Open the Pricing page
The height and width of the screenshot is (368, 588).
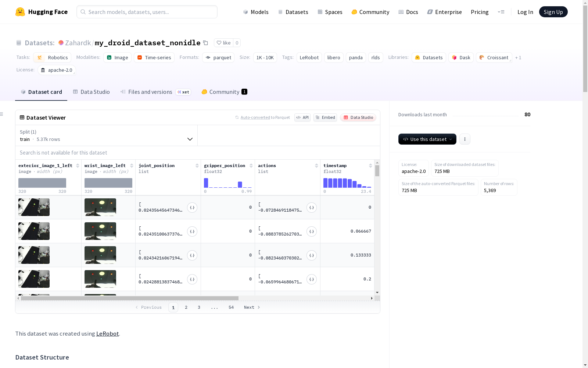pos(480,12)
